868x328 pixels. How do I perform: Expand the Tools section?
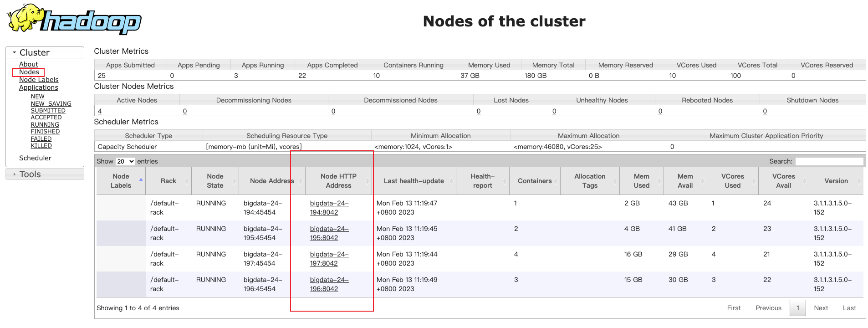(45, 174)
